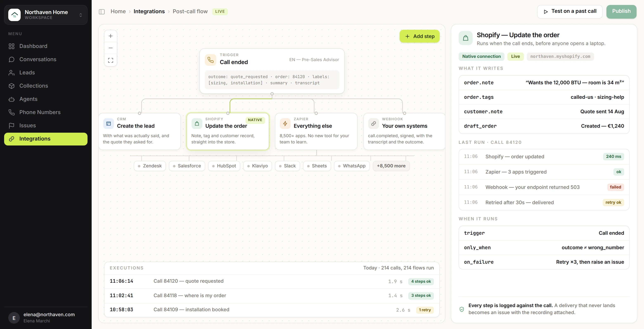This screenshot has width=644, height=329.
Task: Select the CRM Create the lead step
Action: [x=140, y=131]
